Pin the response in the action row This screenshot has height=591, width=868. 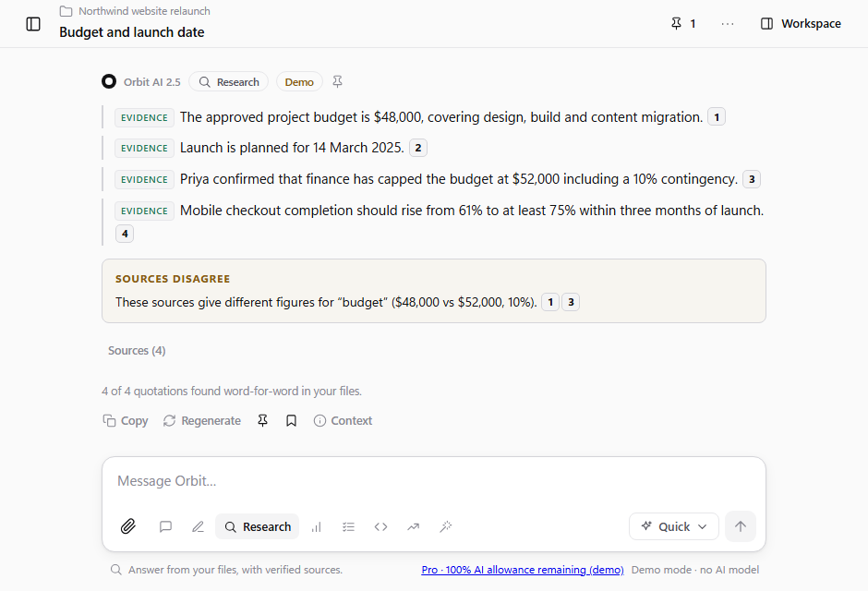(263, 420)
